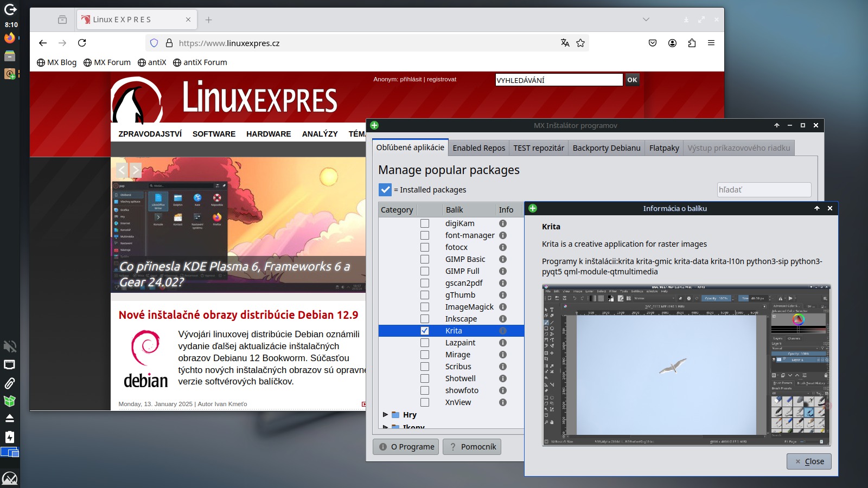Show package info for Inkscape
Viewport: 868px width, 488px height.
[503, 319]
